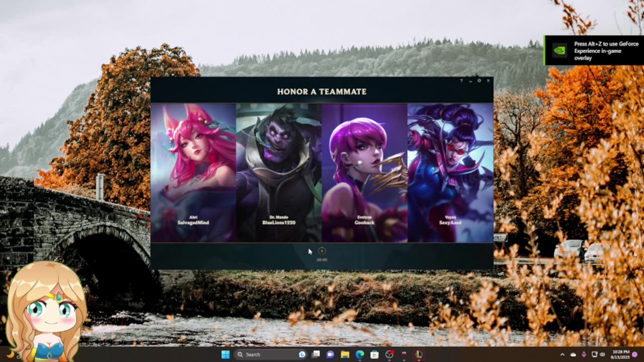Click the honor countdown timer

(x=322, y=260)
